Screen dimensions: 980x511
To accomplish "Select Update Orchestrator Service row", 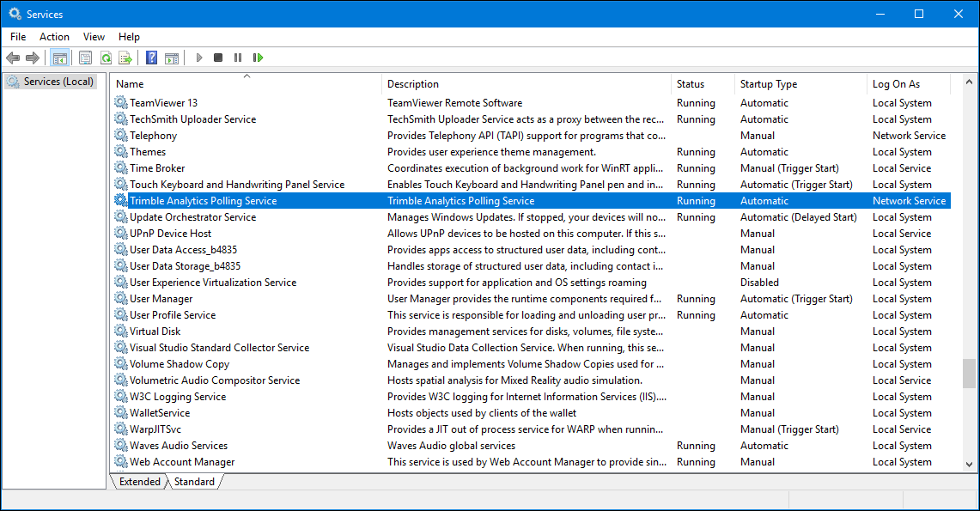I will click(532, 216).
